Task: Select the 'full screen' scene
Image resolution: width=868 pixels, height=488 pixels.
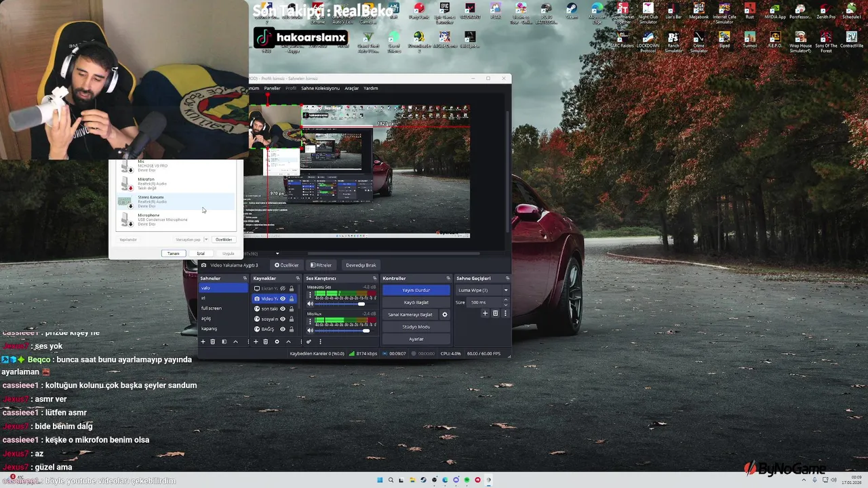Action: [223, 308]
